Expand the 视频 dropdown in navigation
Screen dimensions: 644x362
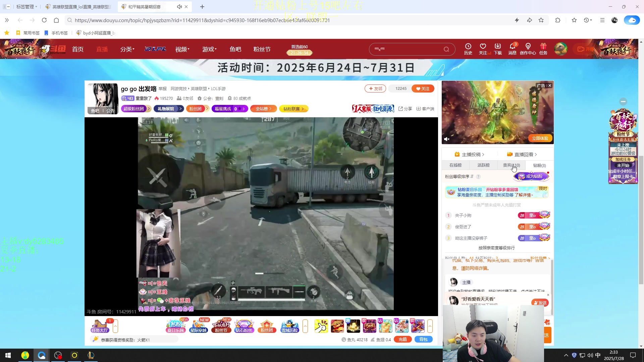182,49
